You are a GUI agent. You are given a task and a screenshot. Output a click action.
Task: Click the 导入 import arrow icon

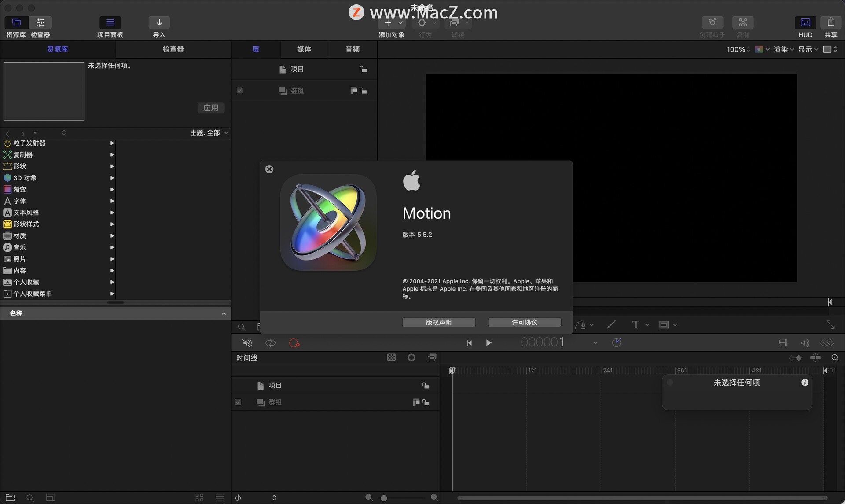click(x=159, y=22)
